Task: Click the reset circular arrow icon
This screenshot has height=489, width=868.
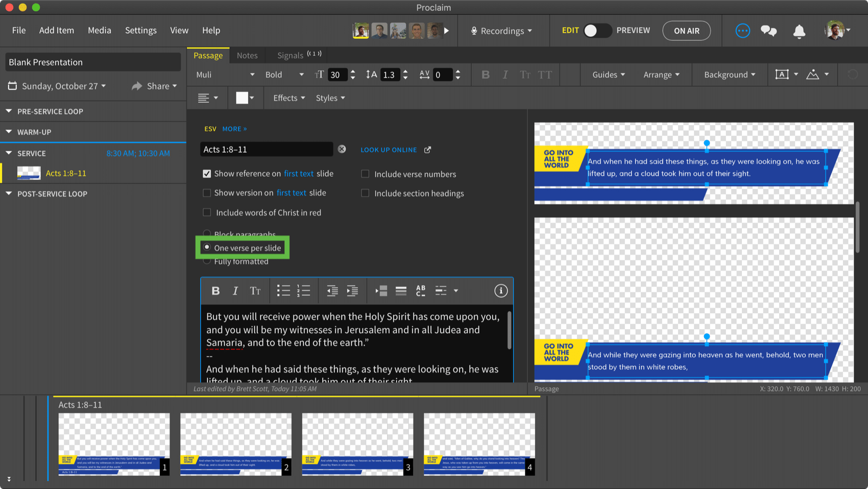Action: 852,75
